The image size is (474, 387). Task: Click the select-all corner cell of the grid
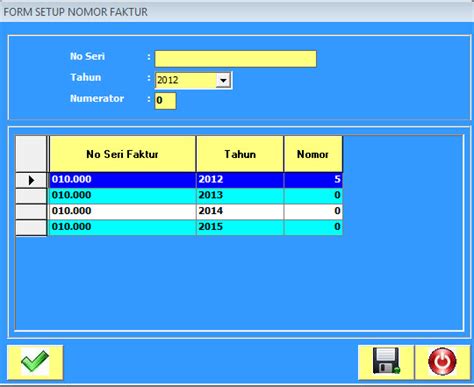31,154
